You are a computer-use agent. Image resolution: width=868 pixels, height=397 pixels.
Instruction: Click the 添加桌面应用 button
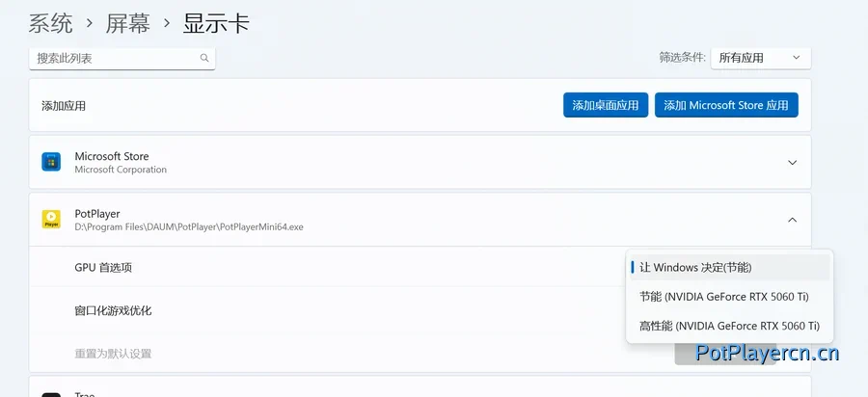[606, 105]
